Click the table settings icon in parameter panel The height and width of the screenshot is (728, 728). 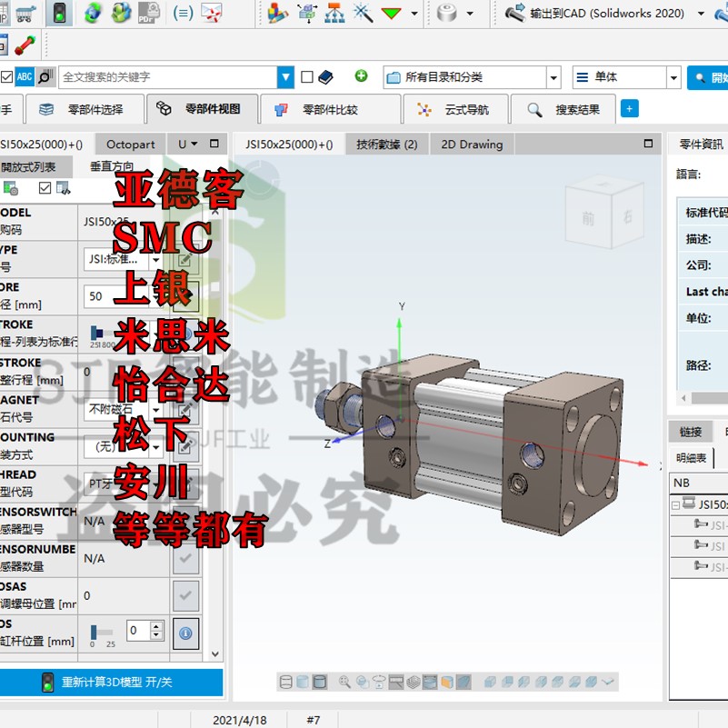point(10,188)
